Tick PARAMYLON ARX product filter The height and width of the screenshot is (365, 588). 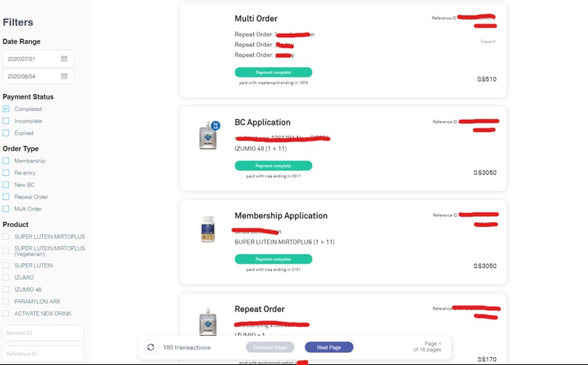[x=6, y=301]
